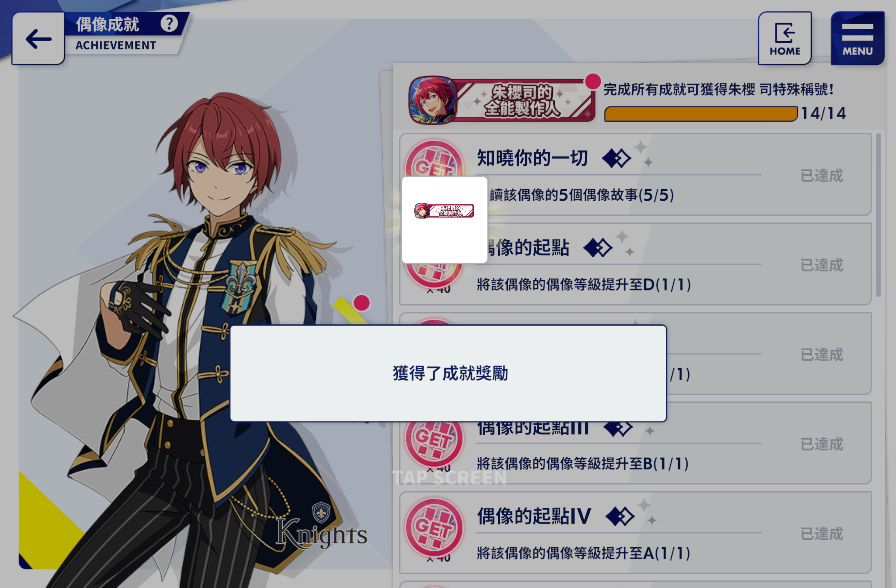Go back with the arrow button

pyautogui.click(x=38, y=38)
